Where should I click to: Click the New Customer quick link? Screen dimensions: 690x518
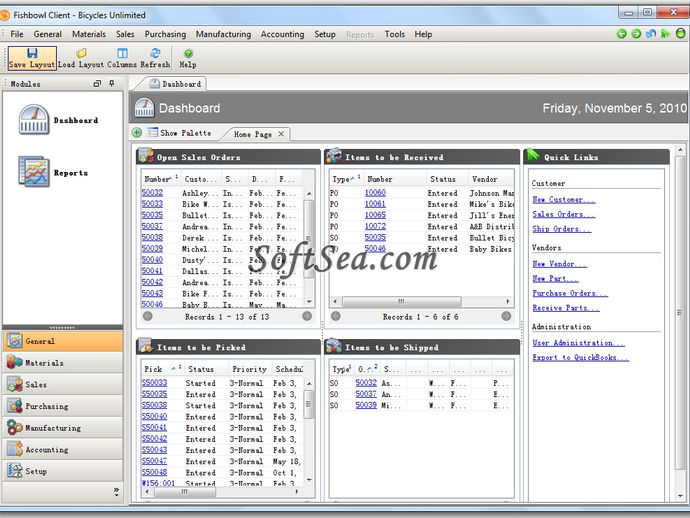(x=563, y=199)
